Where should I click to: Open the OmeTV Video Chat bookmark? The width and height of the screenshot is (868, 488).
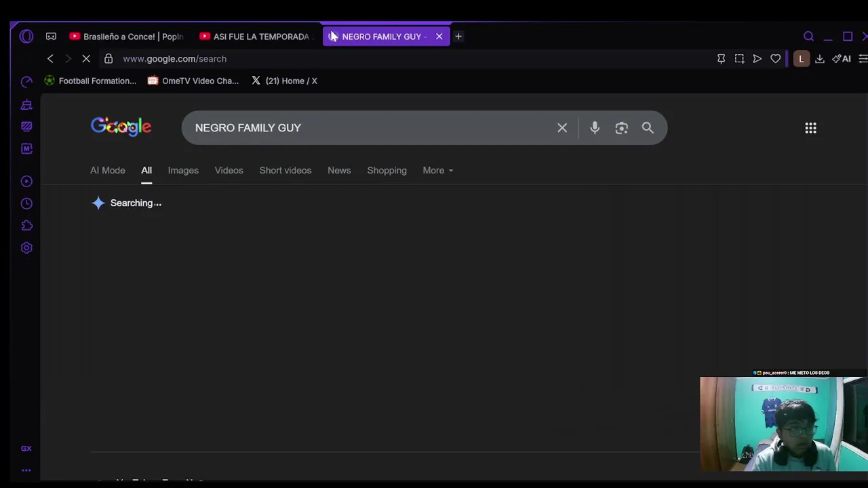pos(193,81)
